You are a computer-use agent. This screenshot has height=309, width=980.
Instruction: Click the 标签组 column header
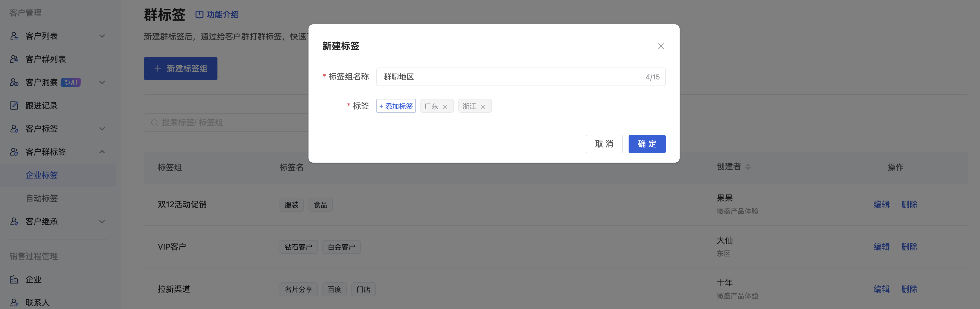tap(170, 167)
